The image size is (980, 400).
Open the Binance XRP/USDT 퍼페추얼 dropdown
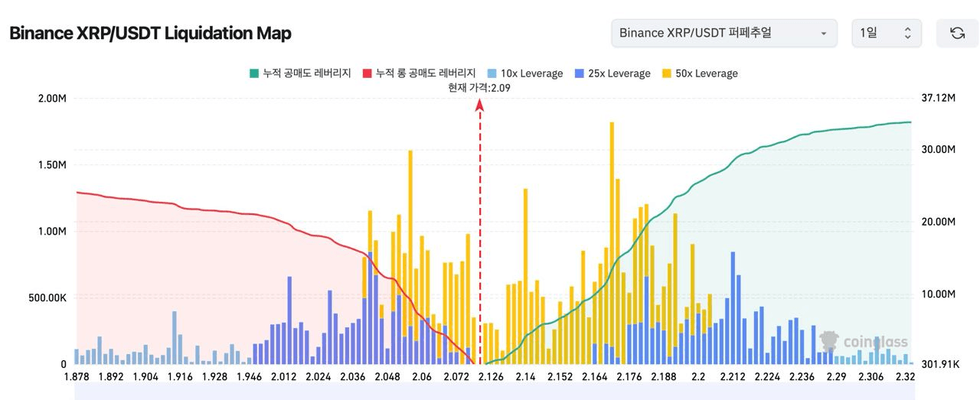pyautogui.click(x=724, y=33)
